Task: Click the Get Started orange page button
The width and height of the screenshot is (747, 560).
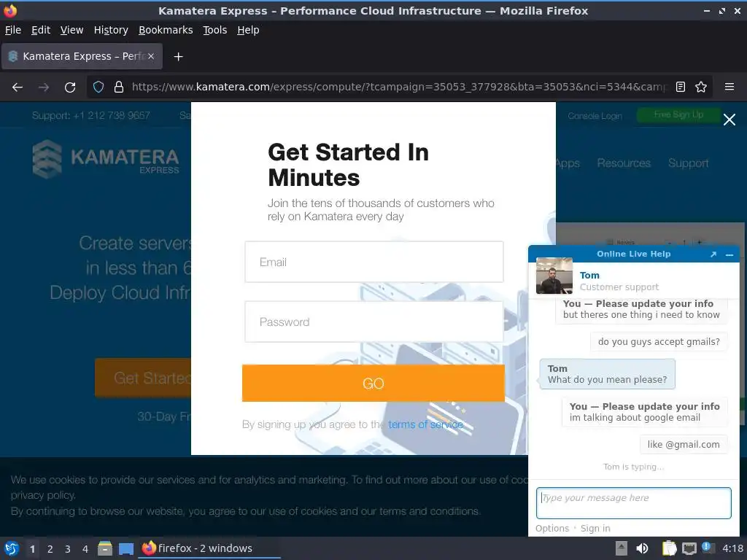Action: pyautogui.click(x=143, y=378)
